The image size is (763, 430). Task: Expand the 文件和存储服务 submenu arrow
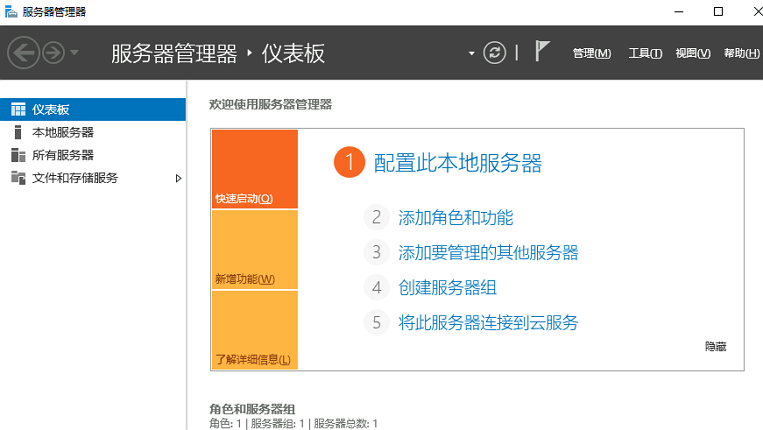coord(178,178)
